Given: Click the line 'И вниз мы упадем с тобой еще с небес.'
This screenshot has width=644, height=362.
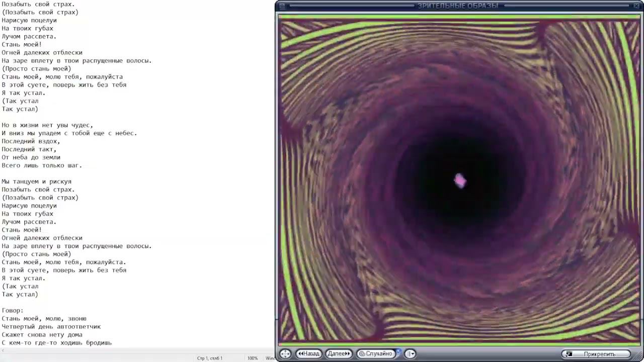Looking at the screenshot, I should [x=69, y=133].
